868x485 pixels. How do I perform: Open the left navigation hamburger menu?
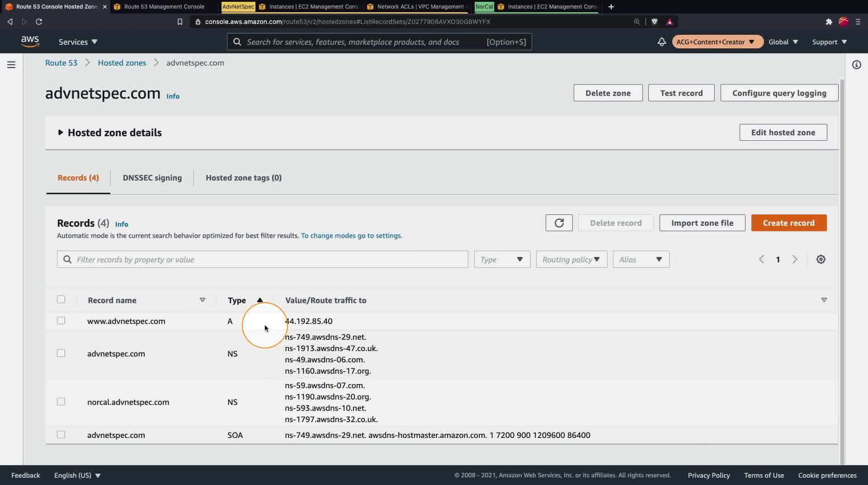coord(11,65)
